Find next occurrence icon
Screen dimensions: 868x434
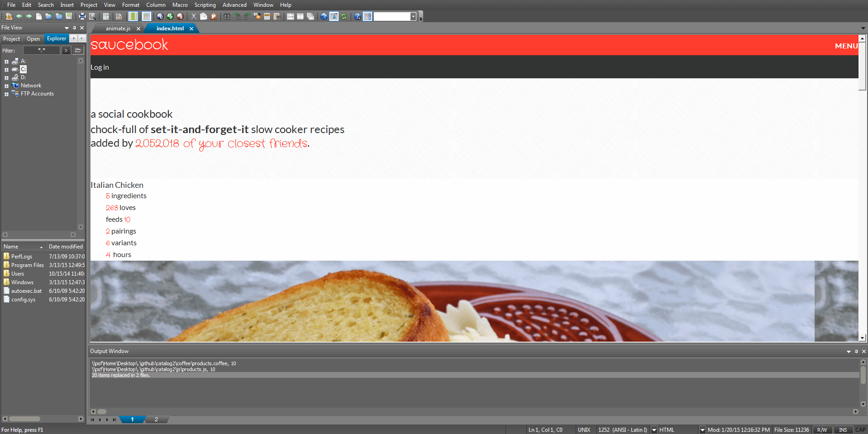pos(247,16)
